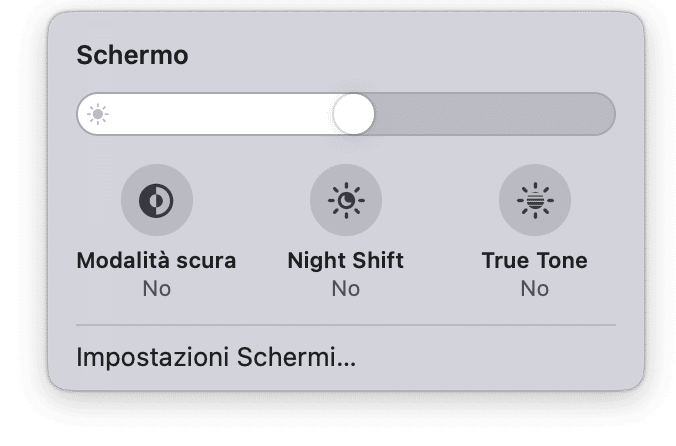Image resolution: width=676 pixels, height=446 pixels.
Task: Enable dark mode via the Modalità scura label
Action: (x=156, y=261)
